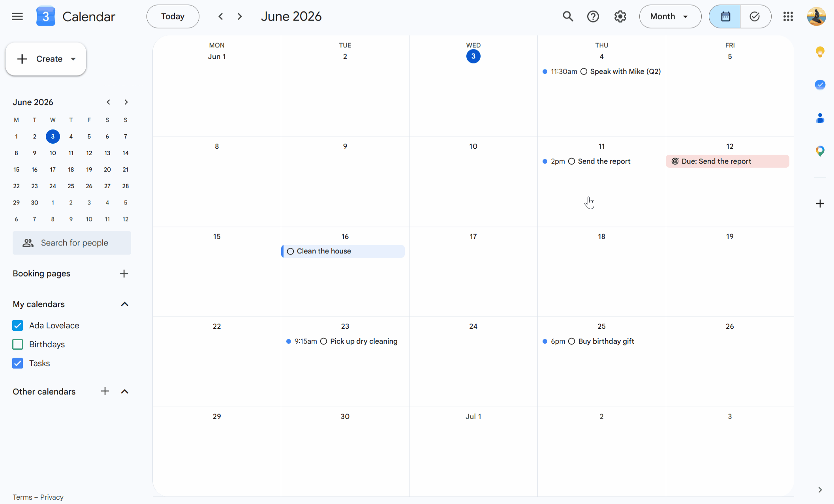Go to previous month in main header
The width and height of the screenshot is (834, 504).
click(221, 17)
